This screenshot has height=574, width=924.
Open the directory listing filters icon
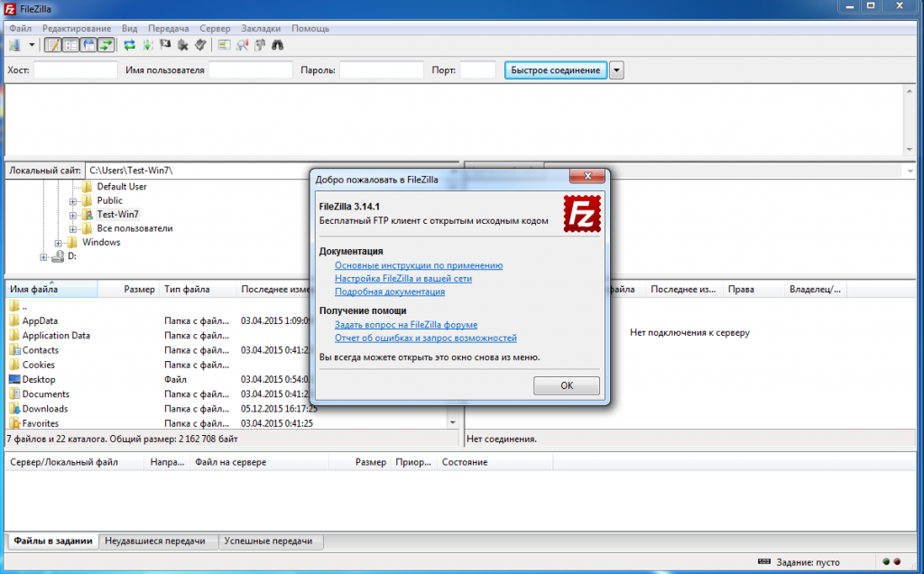click(x=224, y=45)
